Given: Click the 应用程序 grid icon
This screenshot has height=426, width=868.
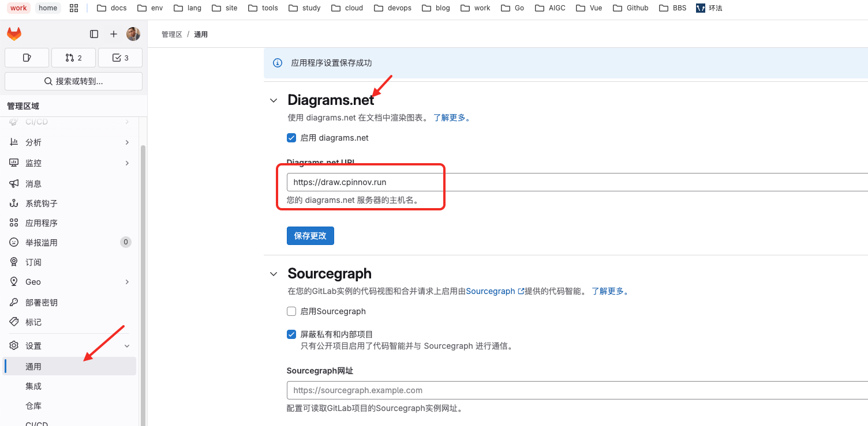Looking at the screenshot, I should click(x=14, y=223).
